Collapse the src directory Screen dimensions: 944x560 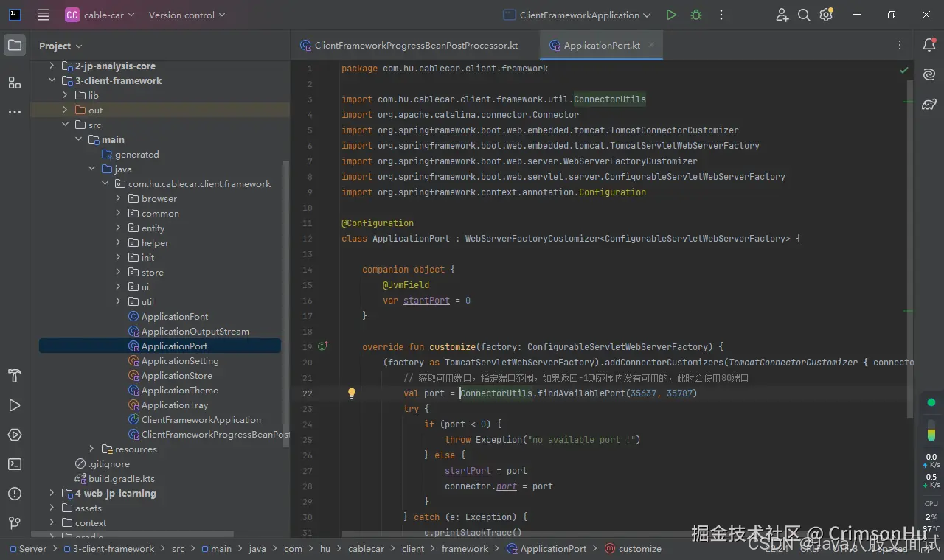[65, 125]
